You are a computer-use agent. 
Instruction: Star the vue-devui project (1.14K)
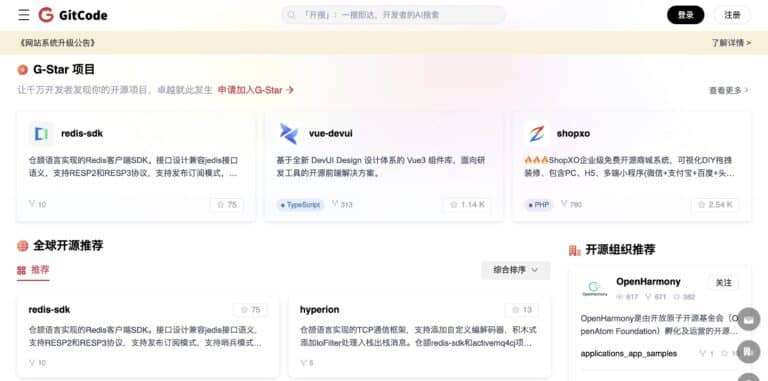467,205
